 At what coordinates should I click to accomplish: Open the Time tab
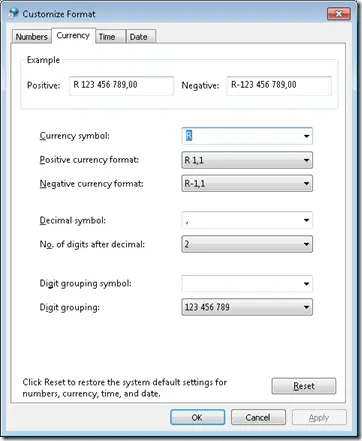click(110, 37)
